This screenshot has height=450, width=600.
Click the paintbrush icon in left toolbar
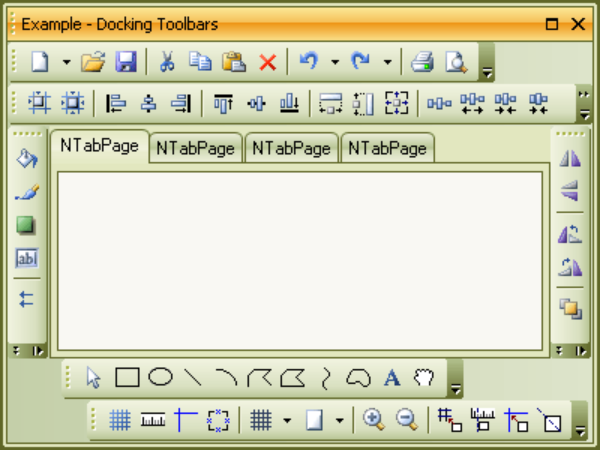click(x=27, y=192)
